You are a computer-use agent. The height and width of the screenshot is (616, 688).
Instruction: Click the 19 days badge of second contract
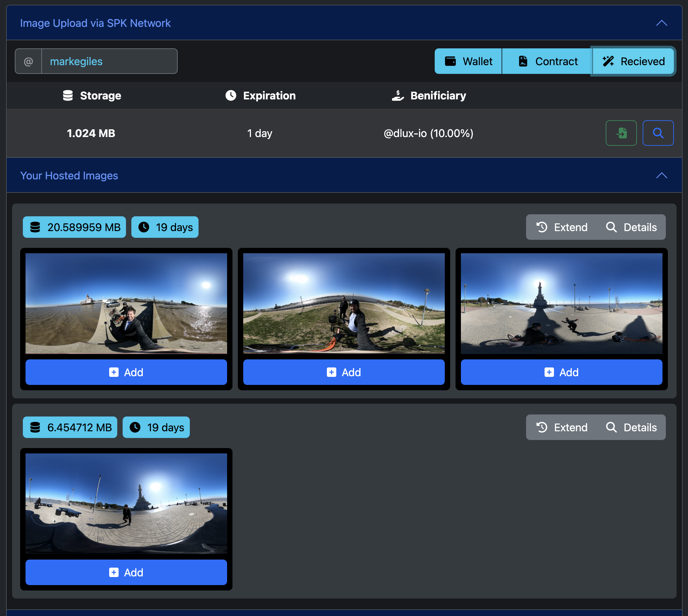click(x=156, y=427)
